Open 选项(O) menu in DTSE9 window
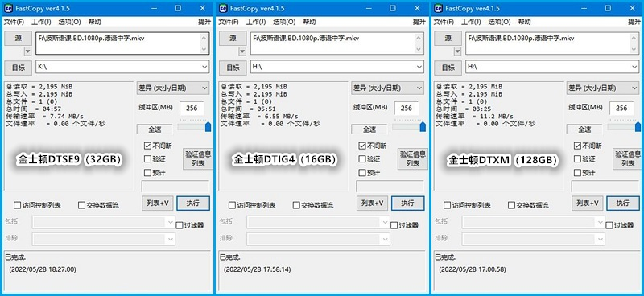Image resolution: width=644 pixels, height=296 pixels. [69, 22]
